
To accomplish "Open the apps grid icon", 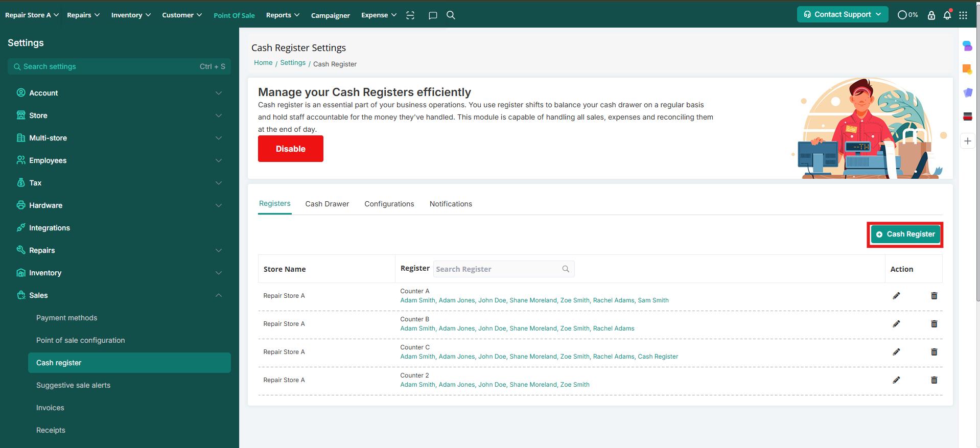I will (963, 15).
